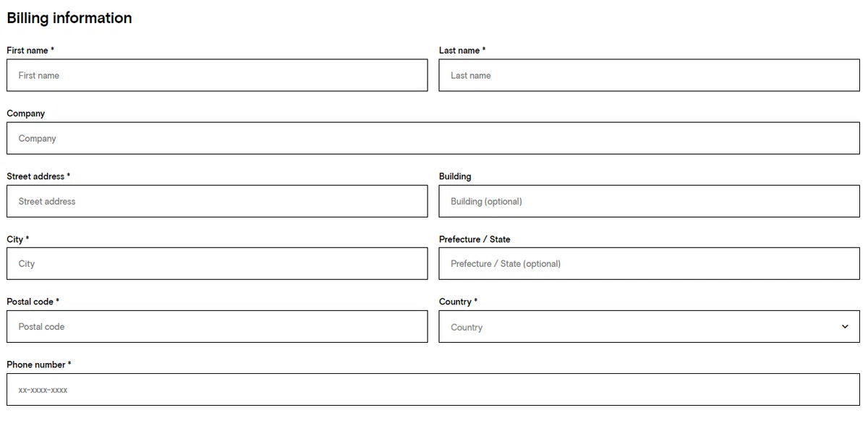Click the 'Building' label above field

[455, 176]
